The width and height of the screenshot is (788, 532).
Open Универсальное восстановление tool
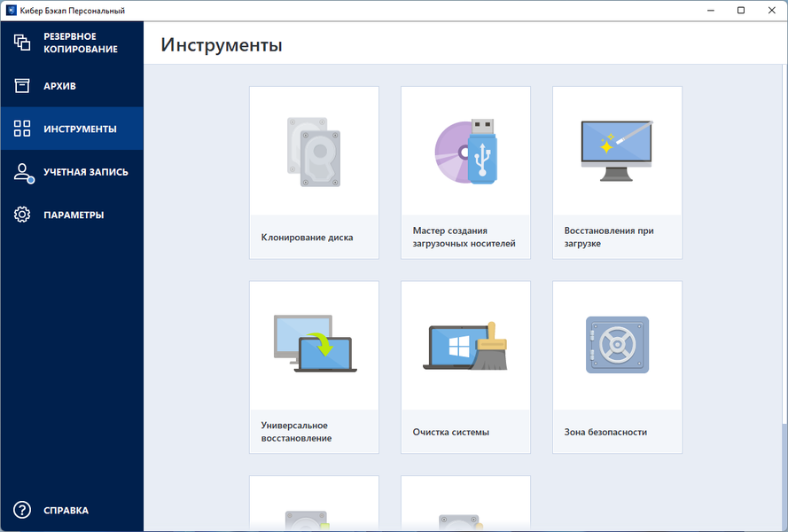point(314,367)
